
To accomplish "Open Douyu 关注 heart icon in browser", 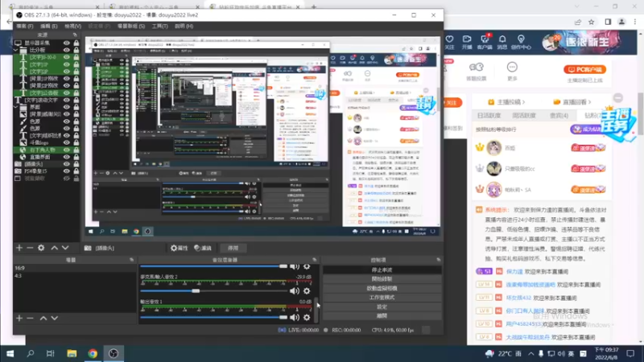I will coord(450,39).
